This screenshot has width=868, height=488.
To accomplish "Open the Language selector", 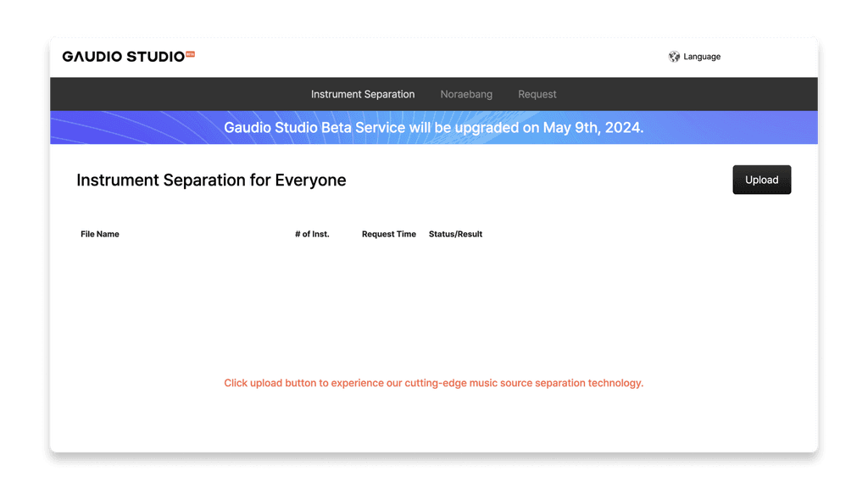I will pyautogui.click(x=694, y=57).
